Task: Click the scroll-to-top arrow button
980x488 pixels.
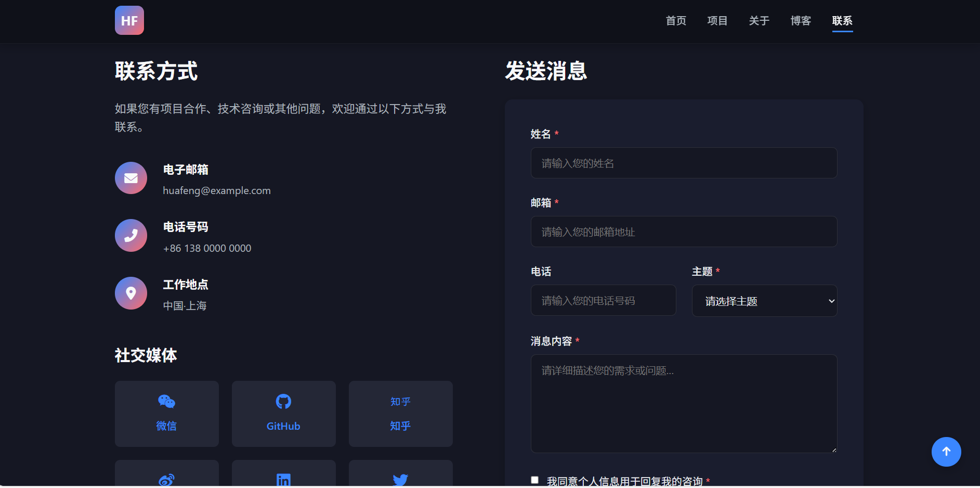Action: pyautogui.click(x=946, y=452)
